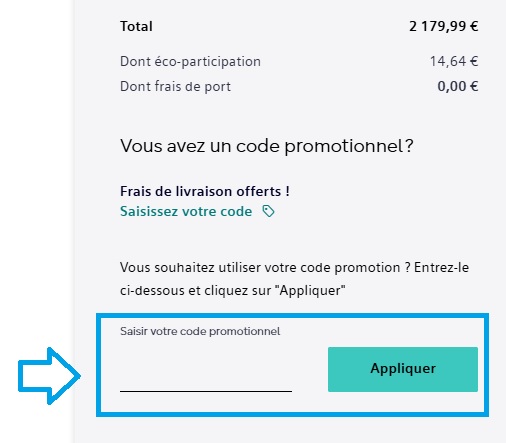The image size is (506, 443).
Task: Click the Entrez-le text in the instructions
Action: [441, 268]
